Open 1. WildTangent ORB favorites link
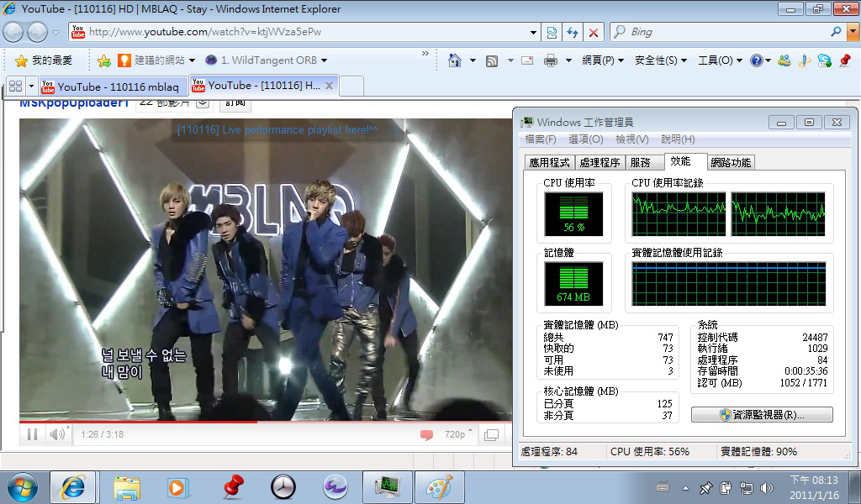This screenshot has width=861, height=504. (266, 60)
